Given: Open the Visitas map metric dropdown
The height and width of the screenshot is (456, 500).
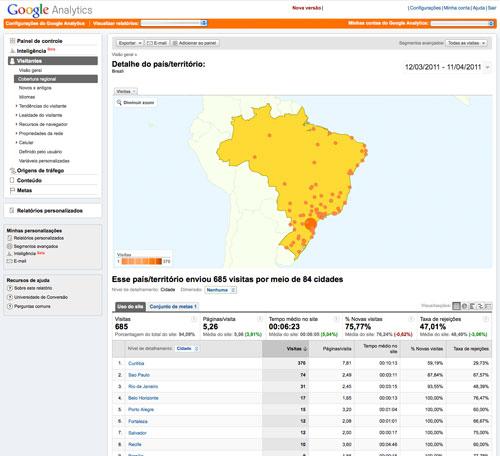Looking at the screenshot, I should 126,91.
